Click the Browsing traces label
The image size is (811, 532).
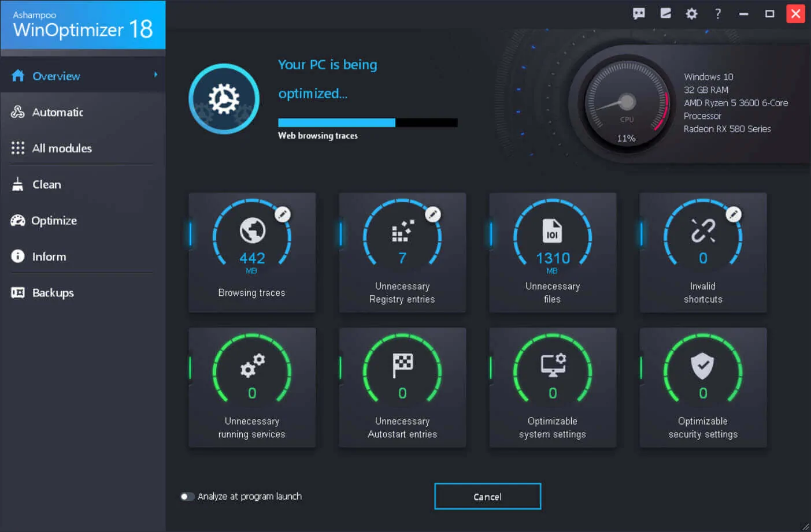pos(251,293)
